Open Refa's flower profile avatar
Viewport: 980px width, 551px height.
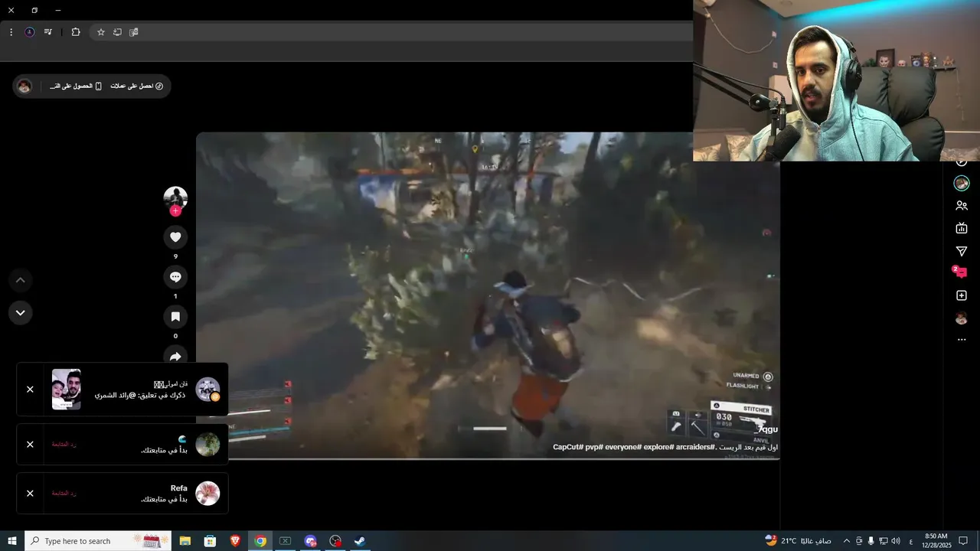[x=207, y=494]
